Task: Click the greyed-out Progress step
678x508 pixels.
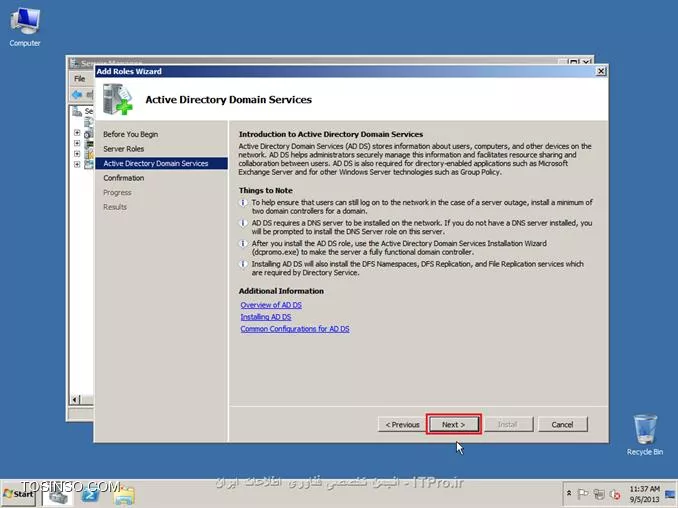Action: point(117,192)
